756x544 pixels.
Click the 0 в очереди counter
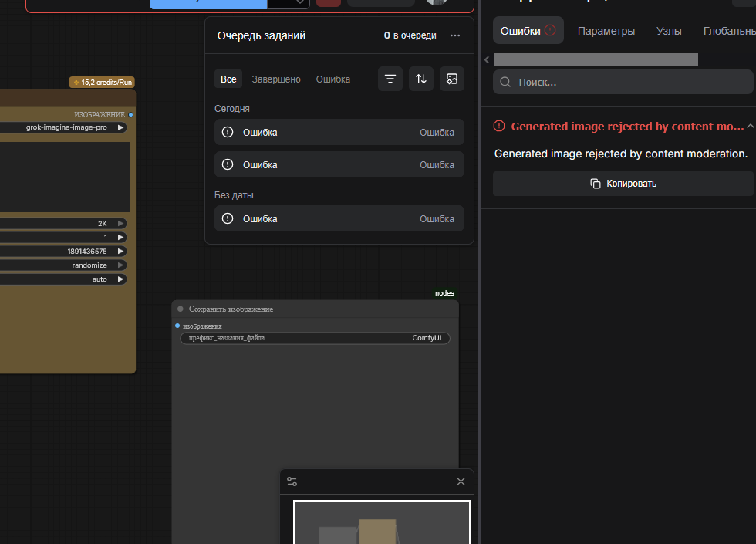[410, 35]
